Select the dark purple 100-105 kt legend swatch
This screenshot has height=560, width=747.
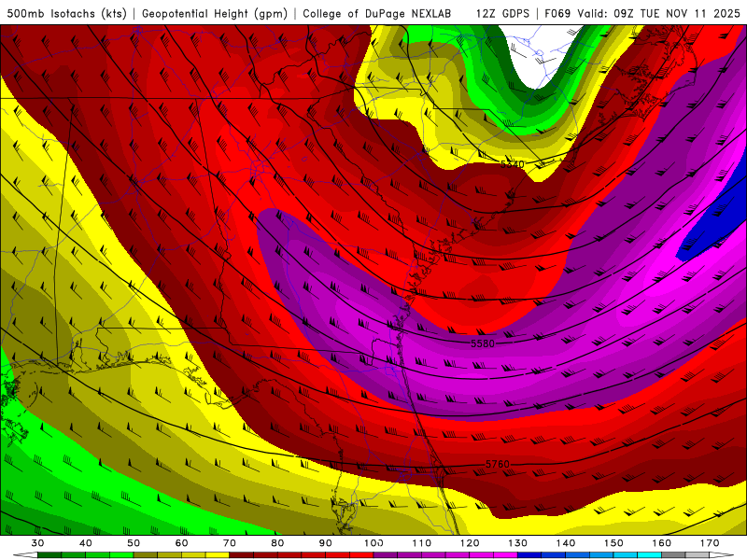point(386,554)
